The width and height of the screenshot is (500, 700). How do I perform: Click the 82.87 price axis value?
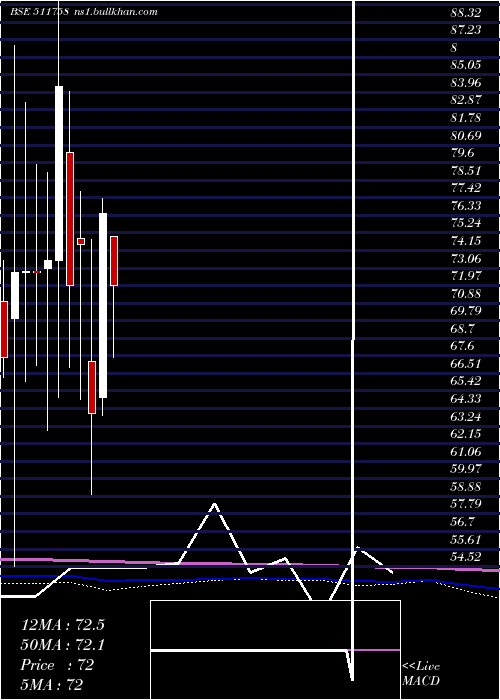[x=466, y=100]
